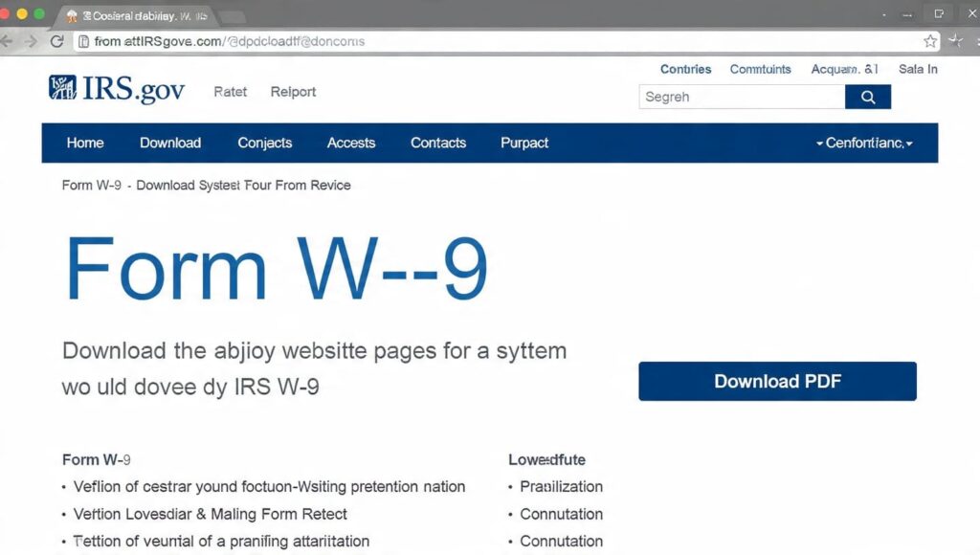Bookmark page with the star icon
Viewport: 980px width, 555px height.
(x=930, y=41)
